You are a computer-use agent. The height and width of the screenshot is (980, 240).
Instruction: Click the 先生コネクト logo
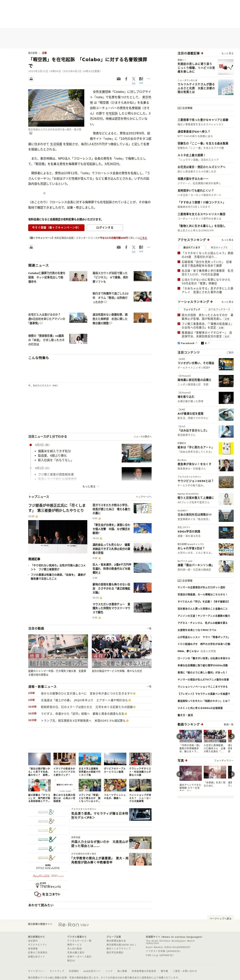point(47,894)
